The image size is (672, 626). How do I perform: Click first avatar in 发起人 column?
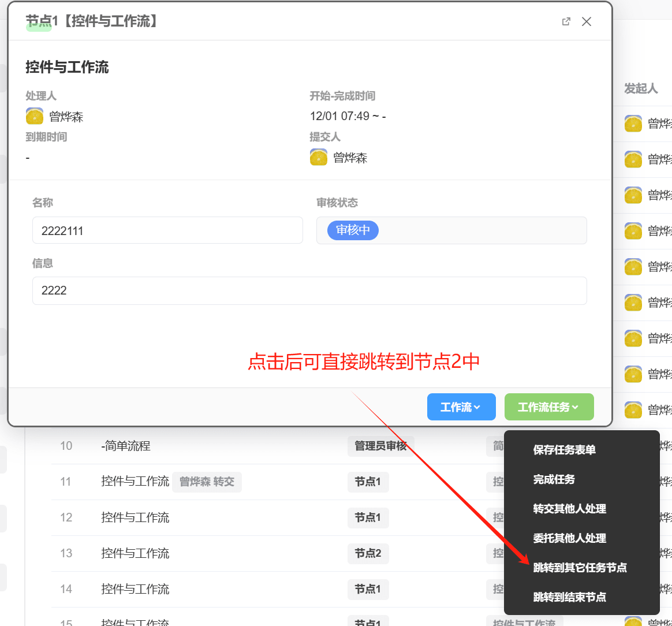coord(633,124)
